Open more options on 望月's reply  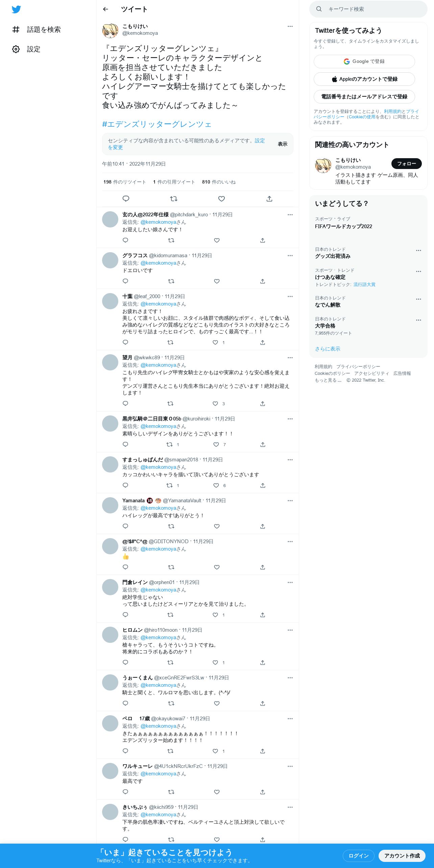click(x=290, y=358)
